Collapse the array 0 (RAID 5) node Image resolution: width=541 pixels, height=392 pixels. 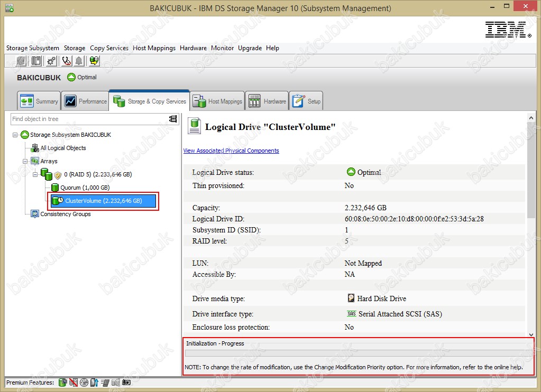(x=35, y=174)
